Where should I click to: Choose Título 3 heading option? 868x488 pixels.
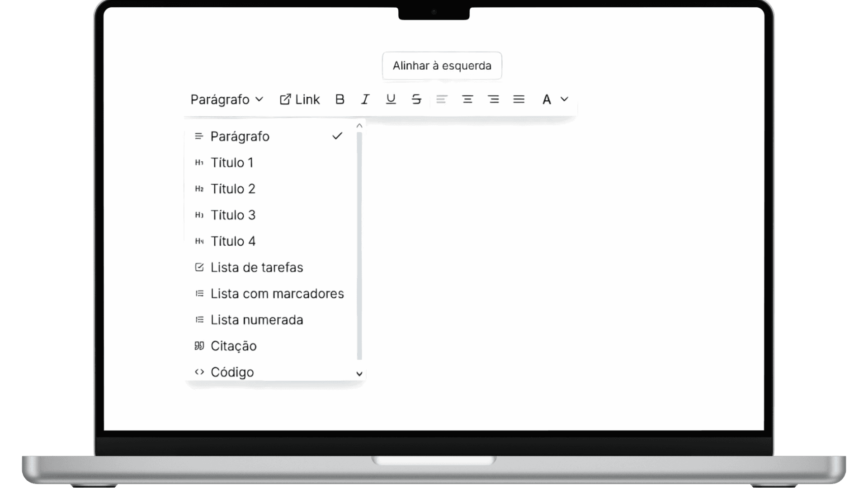[233, 215]
